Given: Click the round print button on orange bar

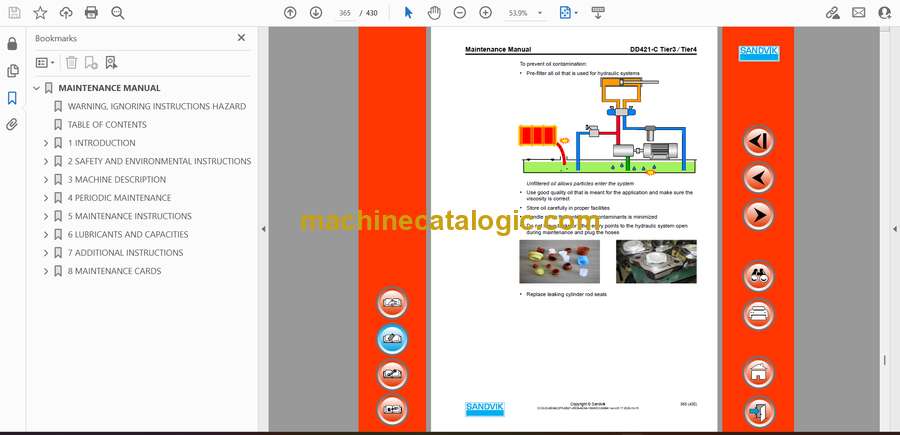Looking at the screenshot, I should click(x=758, y=314).
